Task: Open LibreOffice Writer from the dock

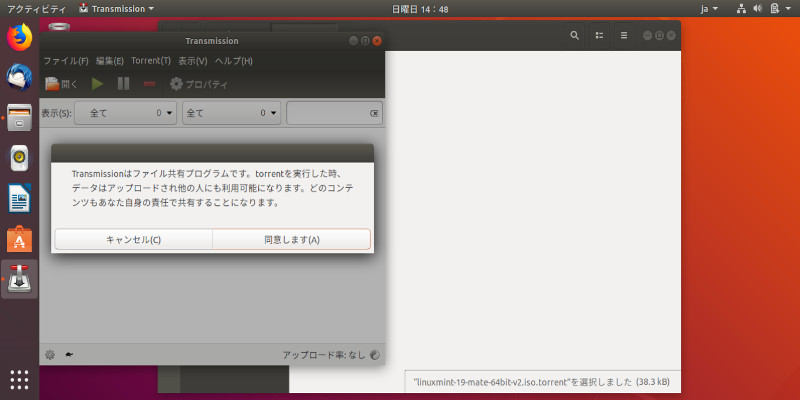Action: (x=19, y=198)
